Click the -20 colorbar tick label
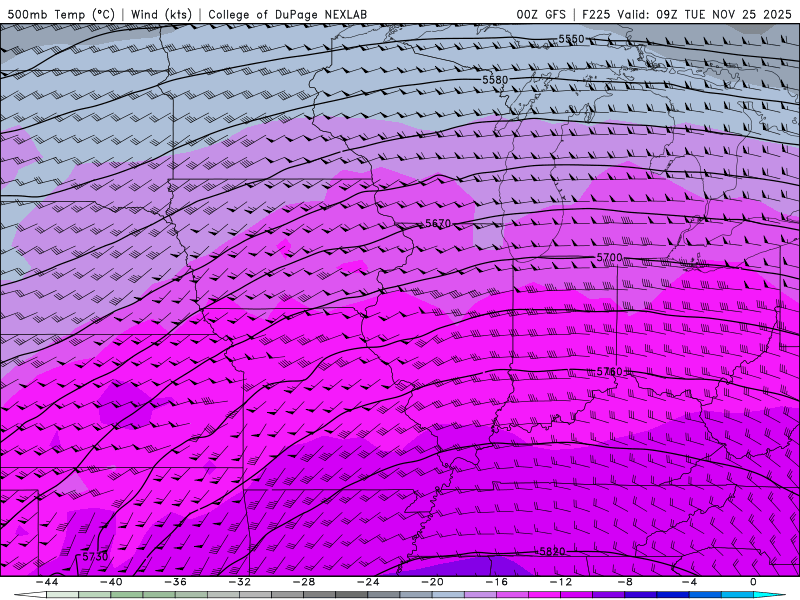Screen dimensions: 800x600 tap(432, 582)
